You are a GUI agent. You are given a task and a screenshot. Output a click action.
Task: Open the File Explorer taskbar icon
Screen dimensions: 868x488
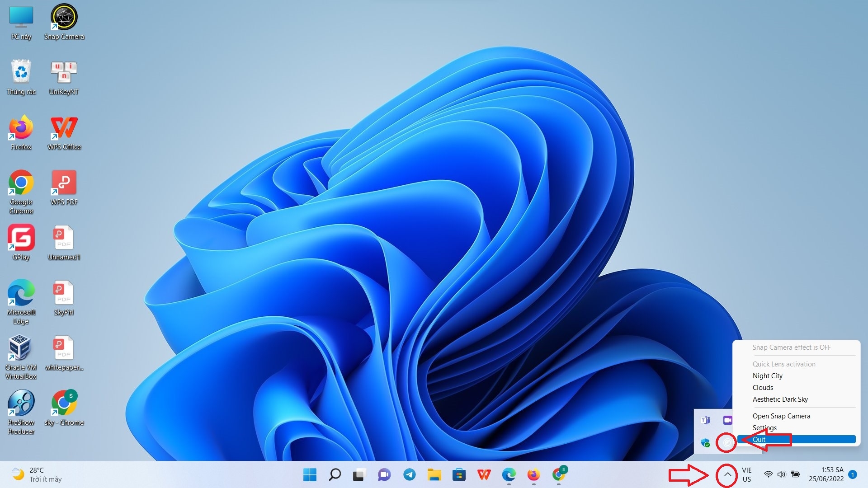tap(434, 474)
